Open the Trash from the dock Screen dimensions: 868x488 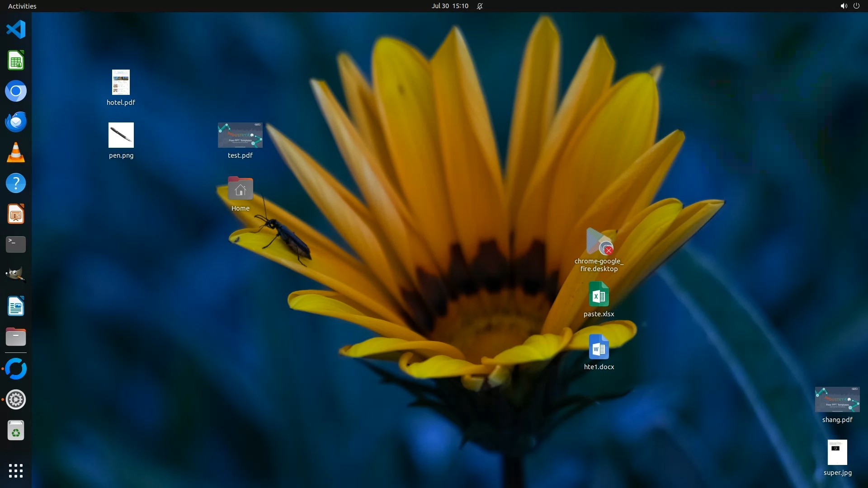click(x=16, y=431)
